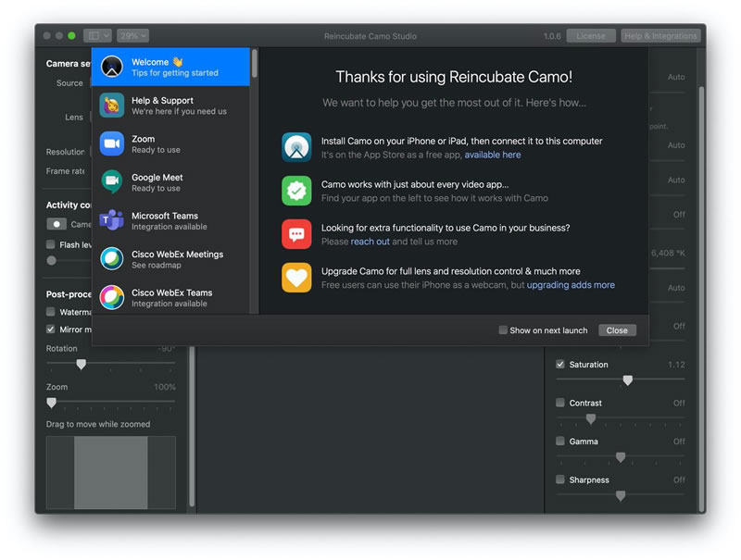
Task: Open the Cisco WebEx Meetings icon
Action: point(112,259)
